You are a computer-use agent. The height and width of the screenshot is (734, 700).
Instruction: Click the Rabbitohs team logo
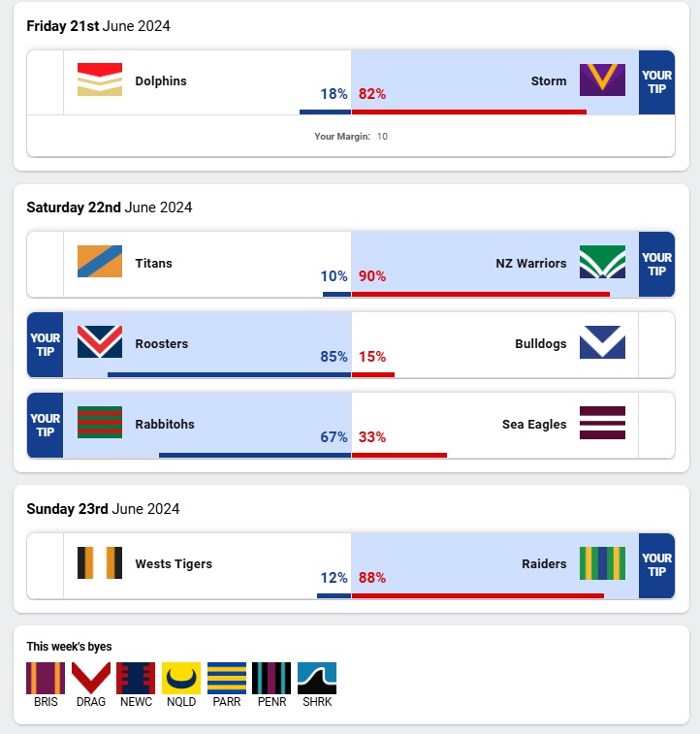pos(100,423)
